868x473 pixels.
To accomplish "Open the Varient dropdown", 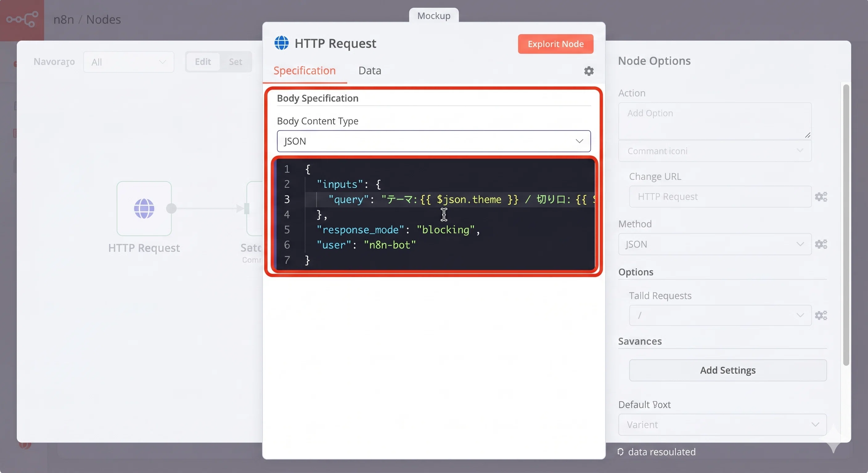I will [723, 425].
